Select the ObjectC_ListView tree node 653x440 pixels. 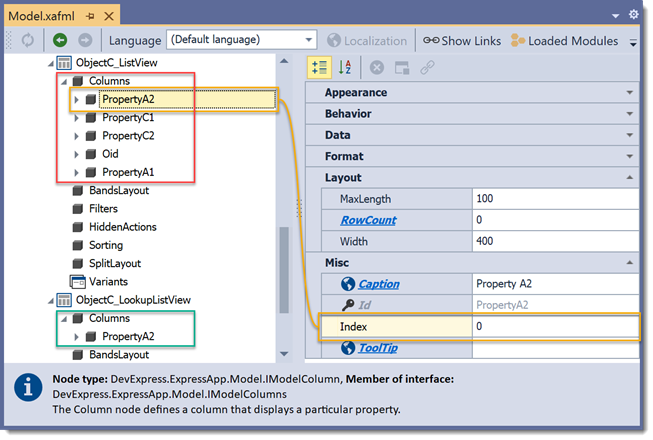click(117, 63)
